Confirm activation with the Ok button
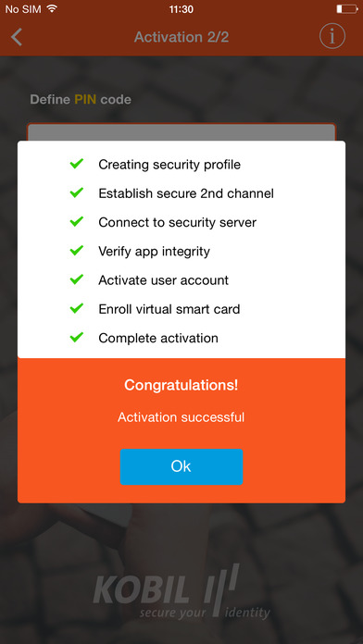Screen dimensions: 363x644 (181, 466)
